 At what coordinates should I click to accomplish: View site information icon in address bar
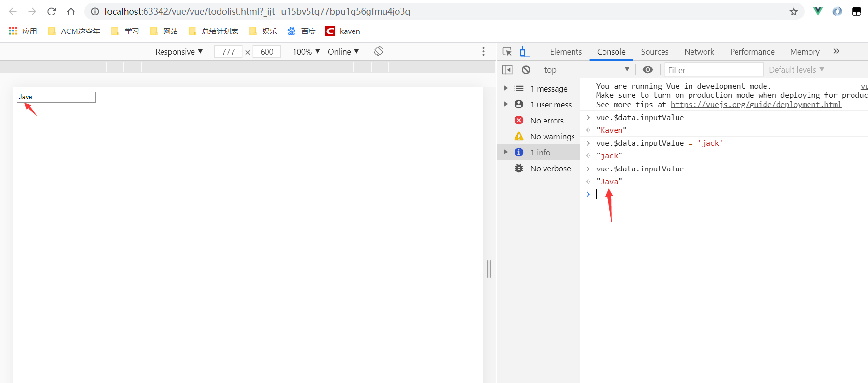click(x=95, y=11)
